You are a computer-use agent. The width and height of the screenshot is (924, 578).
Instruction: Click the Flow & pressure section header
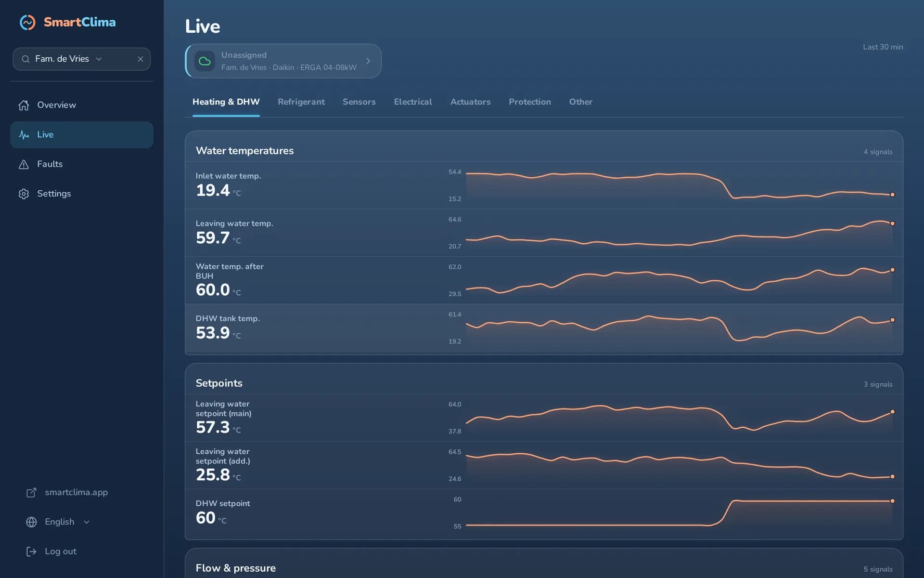click(236, 568)
